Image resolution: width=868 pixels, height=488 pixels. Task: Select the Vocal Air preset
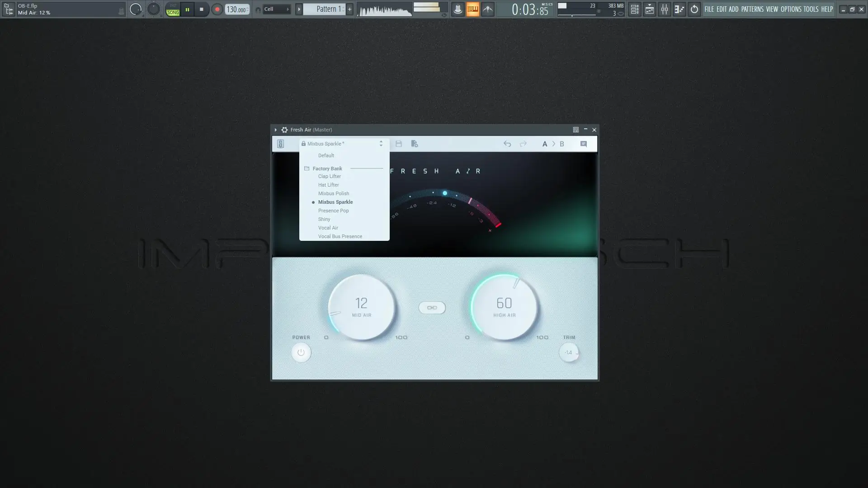tap(328, 228)
